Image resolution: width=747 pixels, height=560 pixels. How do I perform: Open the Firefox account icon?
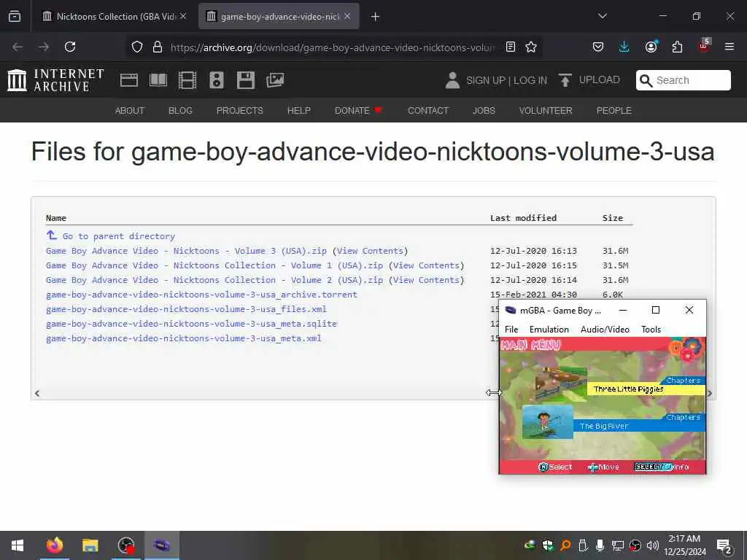[x=651, y=47]
